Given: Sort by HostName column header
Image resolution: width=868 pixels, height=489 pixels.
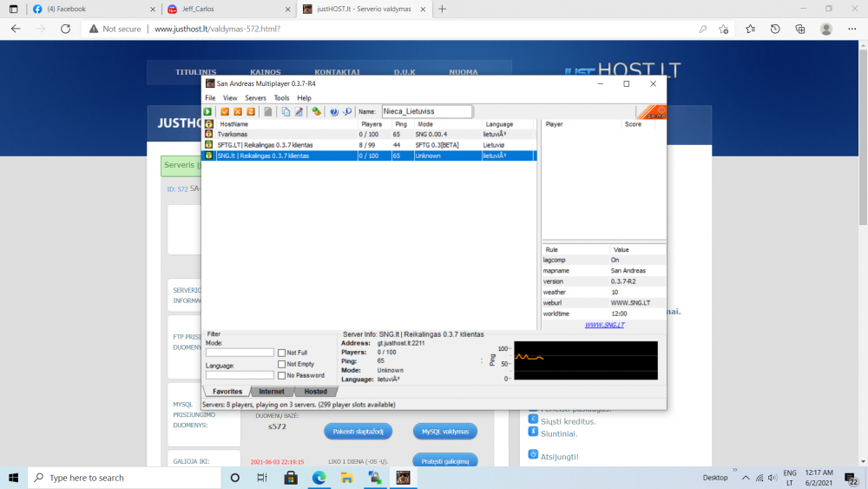Looking at the screenshot, I should tap(286, 124).
